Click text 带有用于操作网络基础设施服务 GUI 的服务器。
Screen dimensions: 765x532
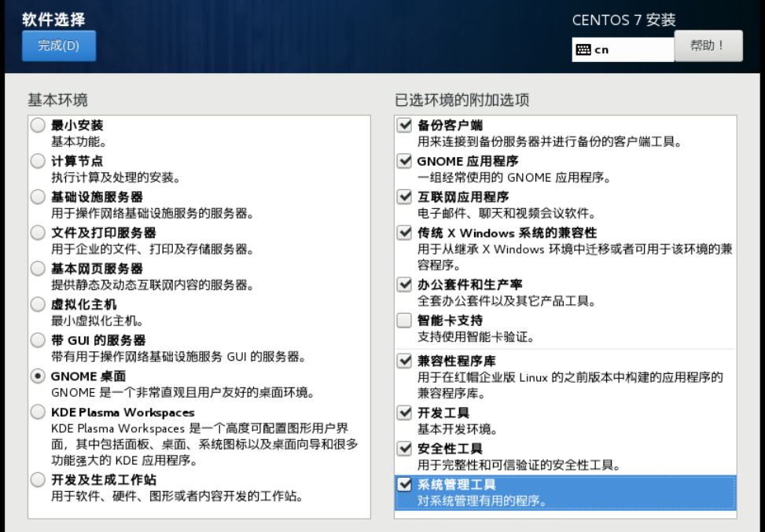178,357
